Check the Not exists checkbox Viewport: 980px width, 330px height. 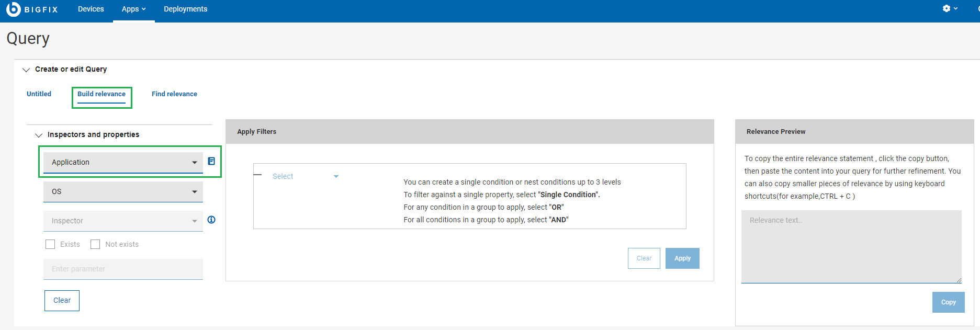tap(95, 244)
